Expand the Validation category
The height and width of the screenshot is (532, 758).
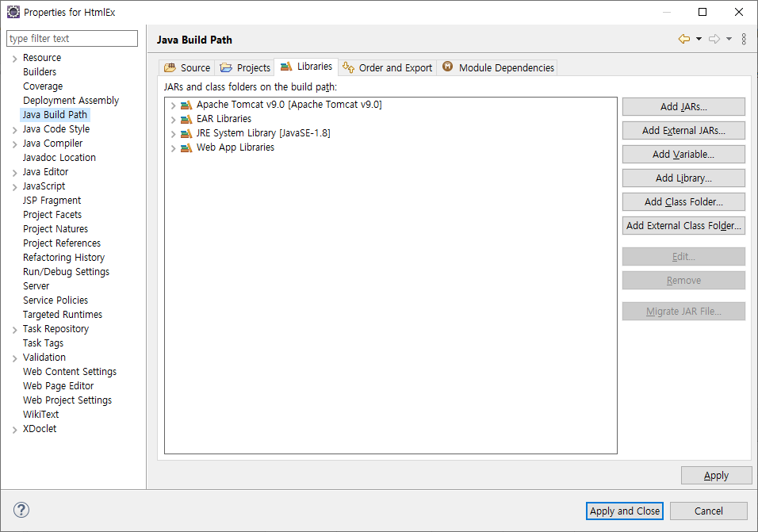pos(14,358)
